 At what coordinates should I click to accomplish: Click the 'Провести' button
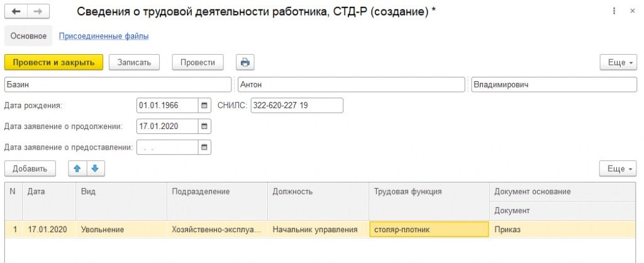[197, 62]
